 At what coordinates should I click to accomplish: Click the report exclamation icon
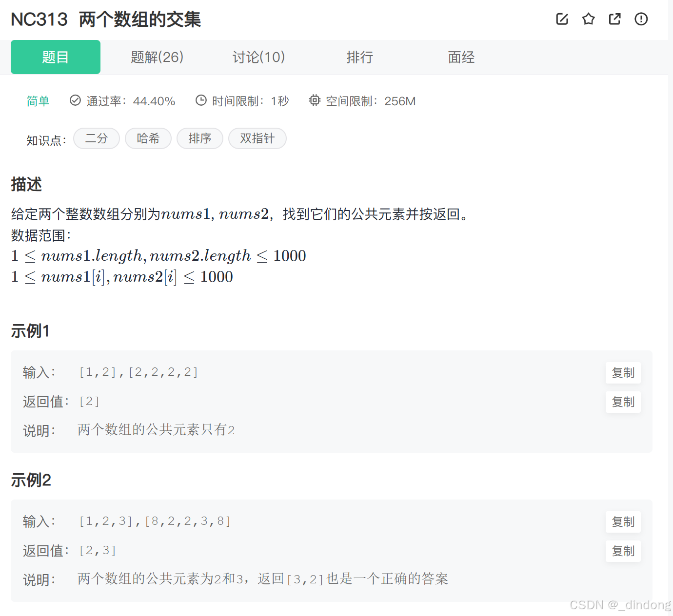pyautogui.click(x=641, y=19)
